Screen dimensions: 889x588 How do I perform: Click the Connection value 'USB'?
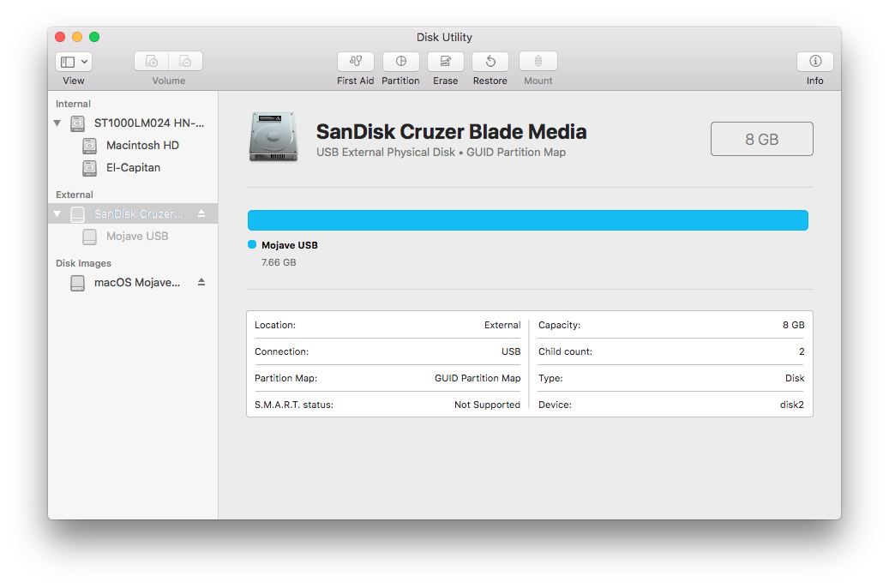click(x=511, y=351)
